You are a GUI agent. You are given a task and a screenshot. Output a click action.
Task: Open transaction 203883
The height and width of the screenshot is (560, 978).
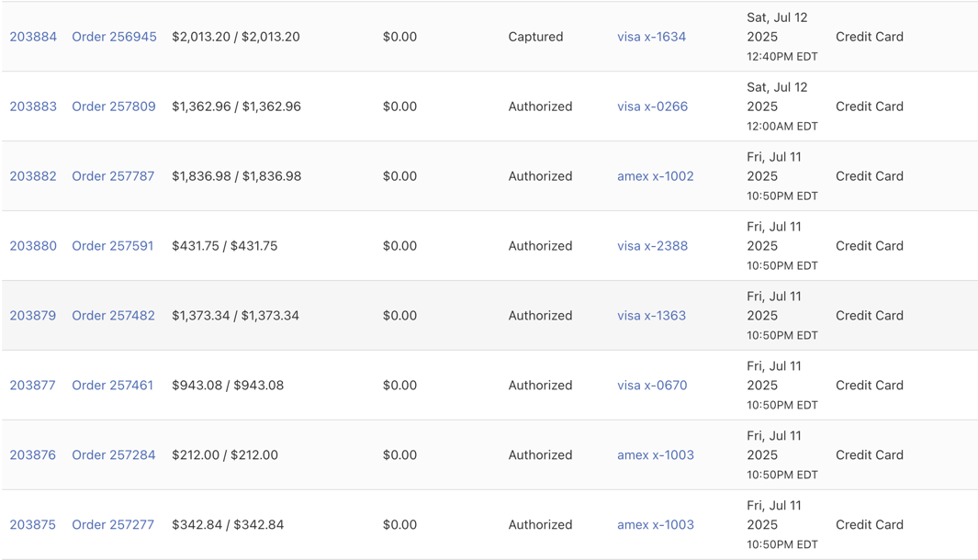coord(33,106)
